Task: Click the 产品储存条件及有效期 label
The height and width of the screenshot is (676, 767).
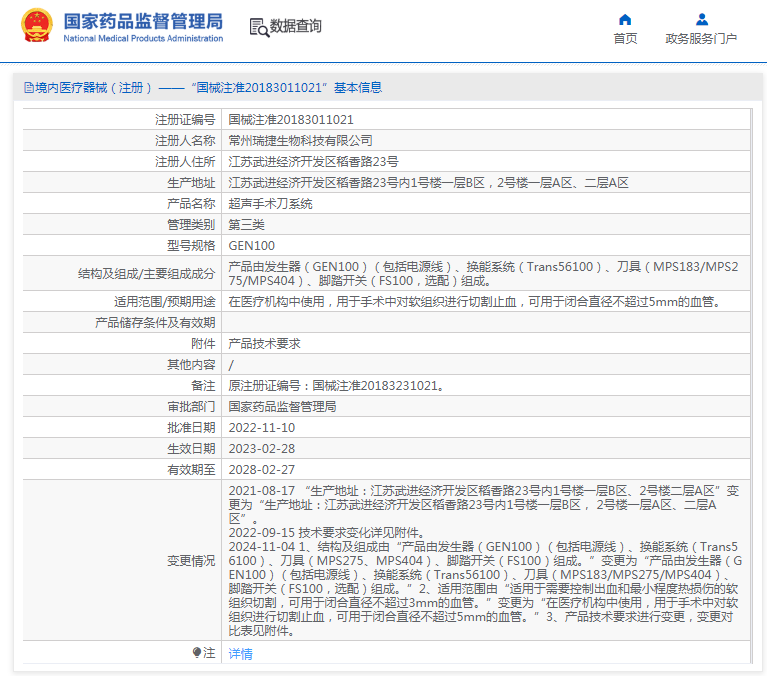Action: pos(155,323)
